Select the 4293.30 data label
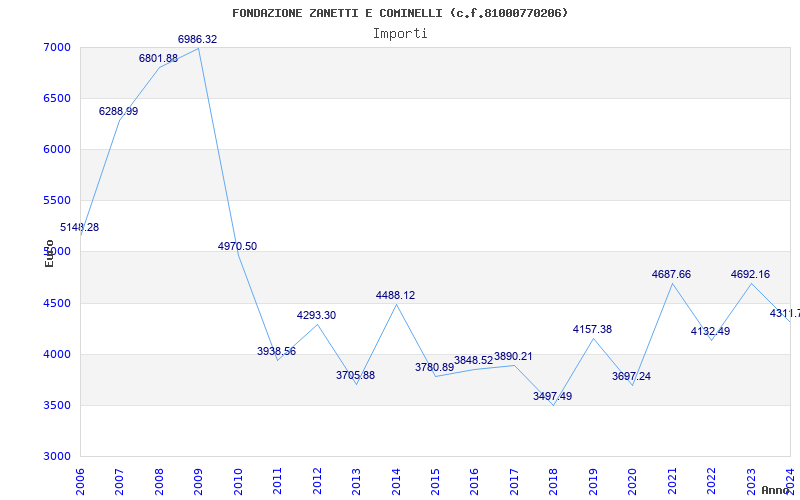 [x=316, y=315]
